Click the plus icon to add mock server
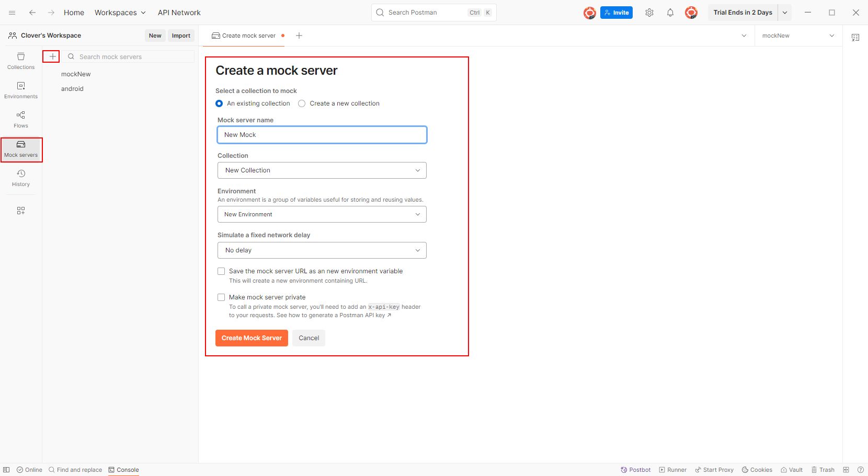This screenshot has width=868, height=476. tap(52, 56)
